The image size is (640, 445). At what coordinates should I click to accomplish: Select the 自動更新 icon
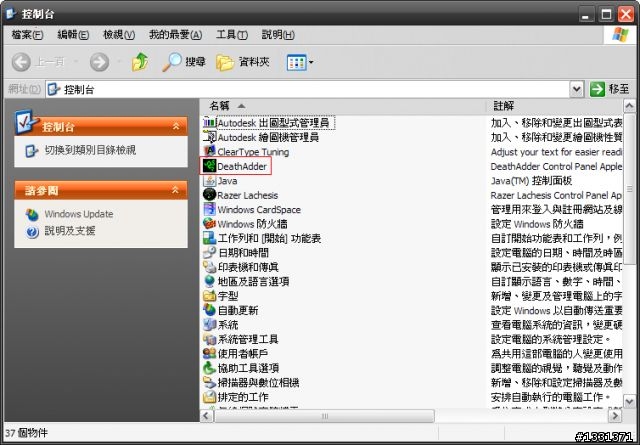[209, 310]
